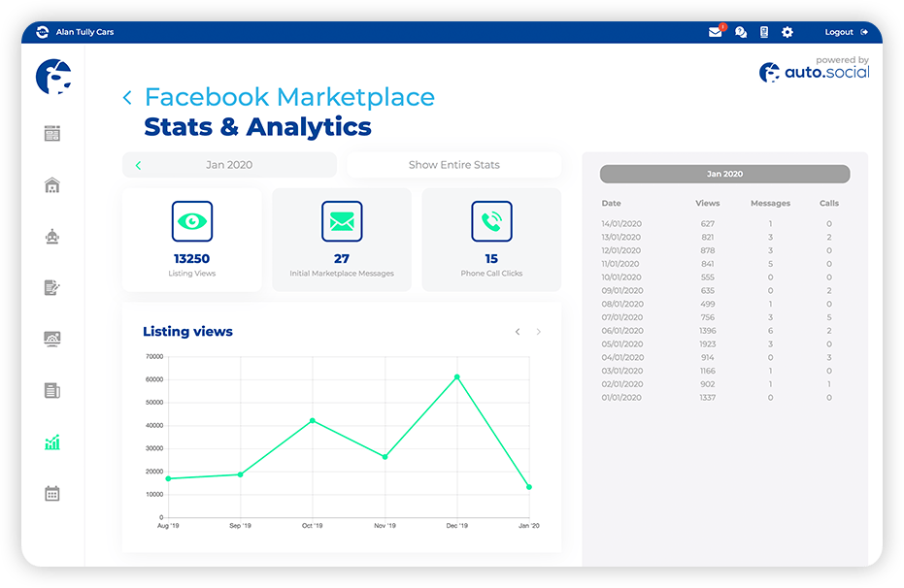Open the mail inbox icon with notification badge
Image resolution: width=904 pixels, height=588 pixels.
(716, 31)
